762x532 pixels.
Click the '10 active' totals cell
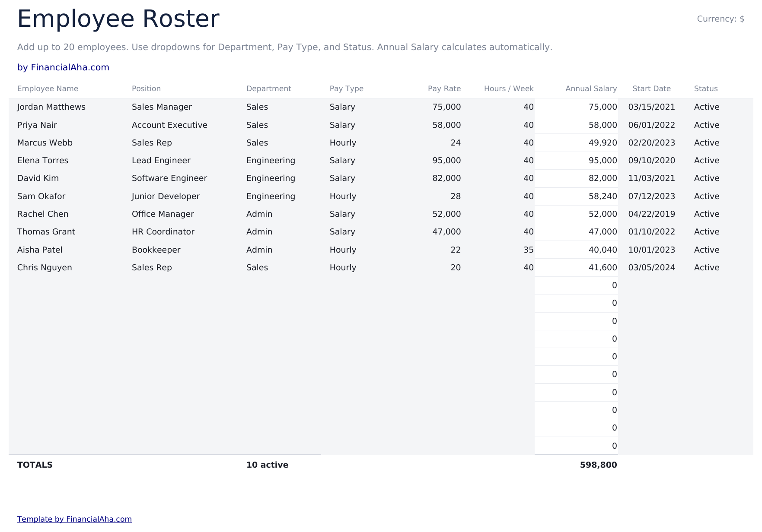[x=279, y=465]
